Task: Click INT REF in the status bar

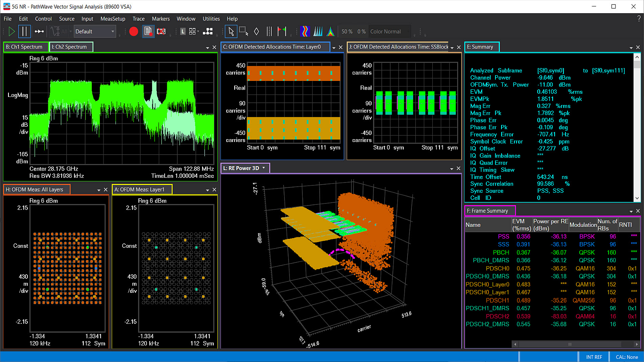Action: pos(594,357)
